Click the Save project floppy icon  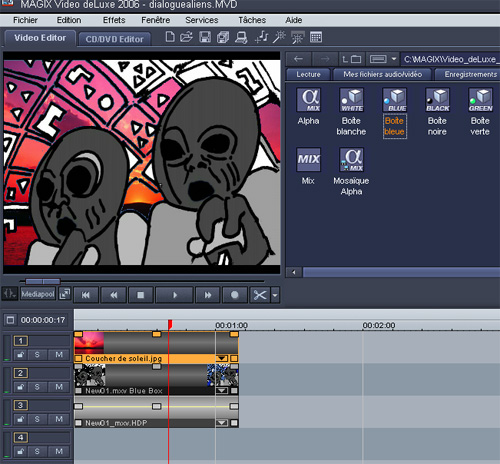tap(205, 37)
